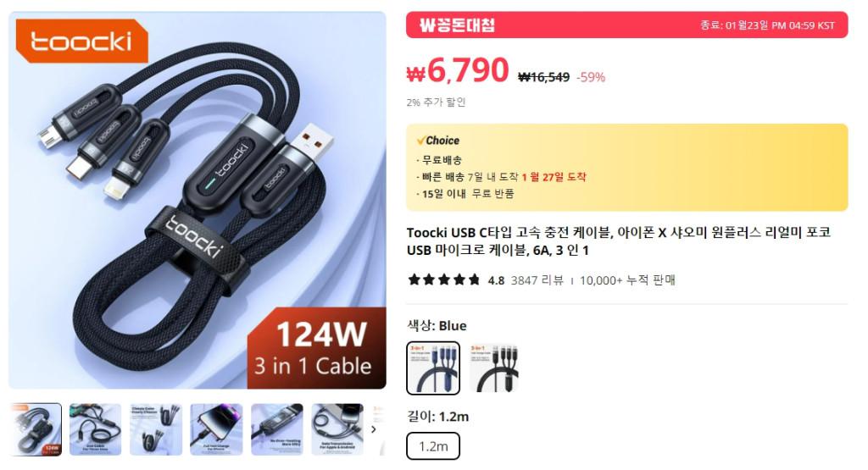Image resolution: width=868 pixels, height=470 pixels.
Task: Select the Blue color option
Action: (433, 368)
